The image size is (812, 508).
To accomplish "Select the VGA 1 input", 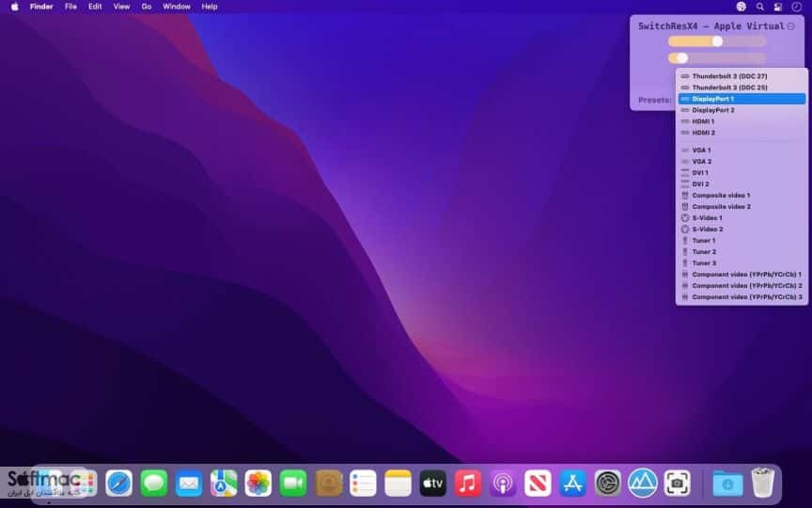I will (742, 151).
